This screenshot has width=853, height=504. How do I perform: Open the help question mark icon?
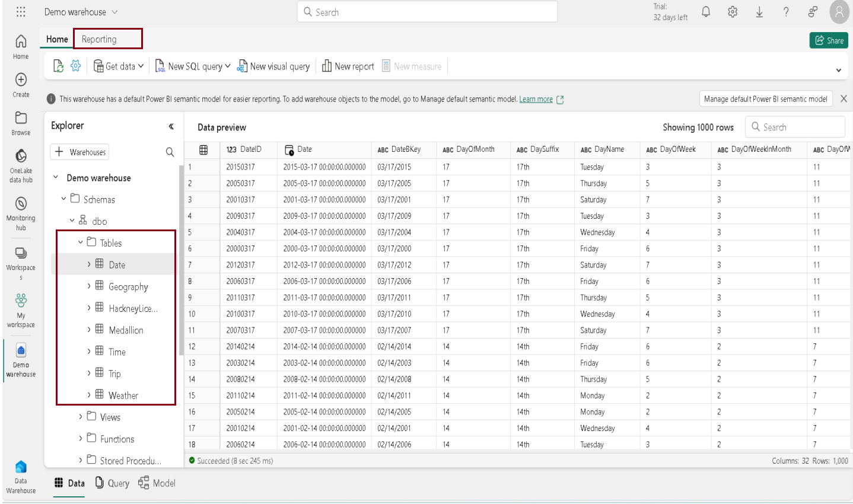point(786,12)
